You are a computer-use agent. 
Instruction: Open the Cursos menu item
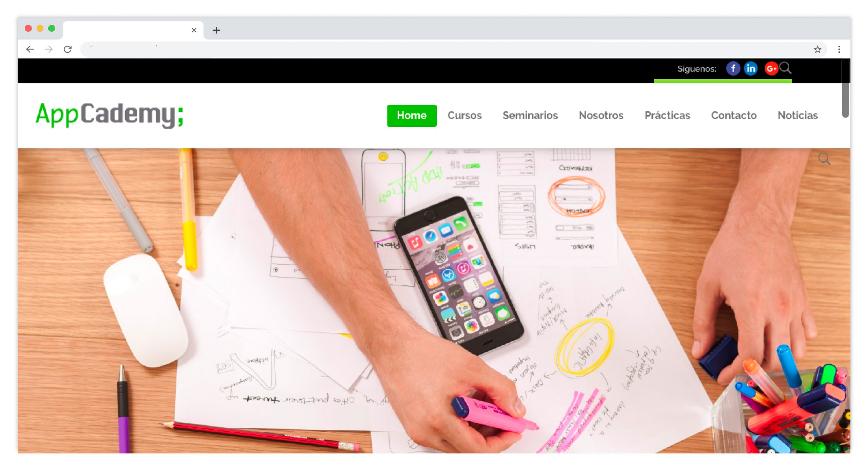(465, 116)
